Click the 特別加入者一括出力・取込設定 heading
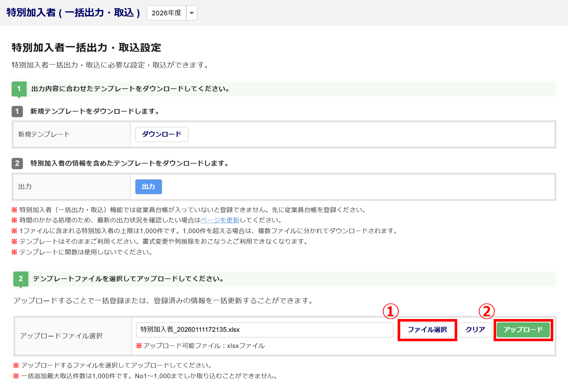 point(86,47)
